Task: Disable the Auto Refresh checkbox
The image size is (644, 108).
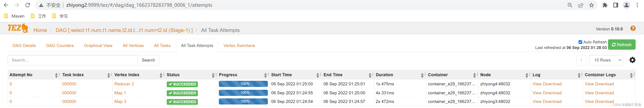Action: [x=580, y=42]
